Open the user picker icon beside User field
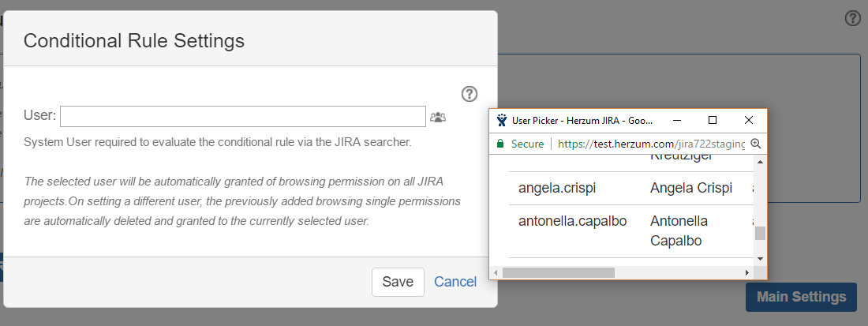Screen dimensions: 868x326 tap(438, 117)
